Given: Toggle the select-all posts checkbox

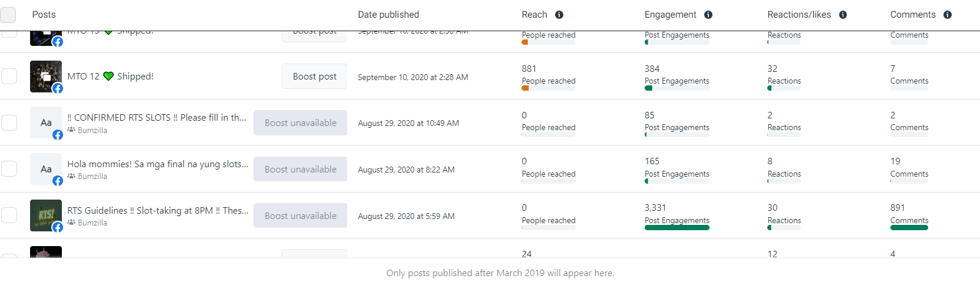Looking at the screenshot, I should tap(8, 15).
